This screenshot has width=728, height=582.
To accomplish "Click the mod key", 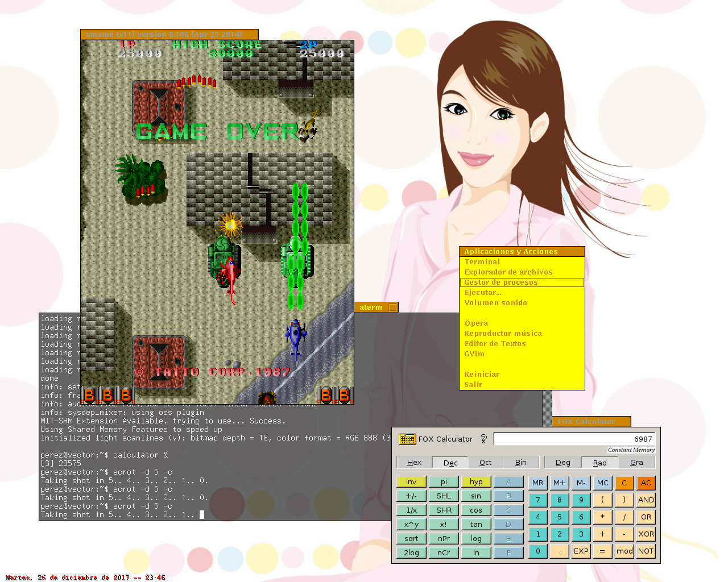I will (x=624, y=551).
